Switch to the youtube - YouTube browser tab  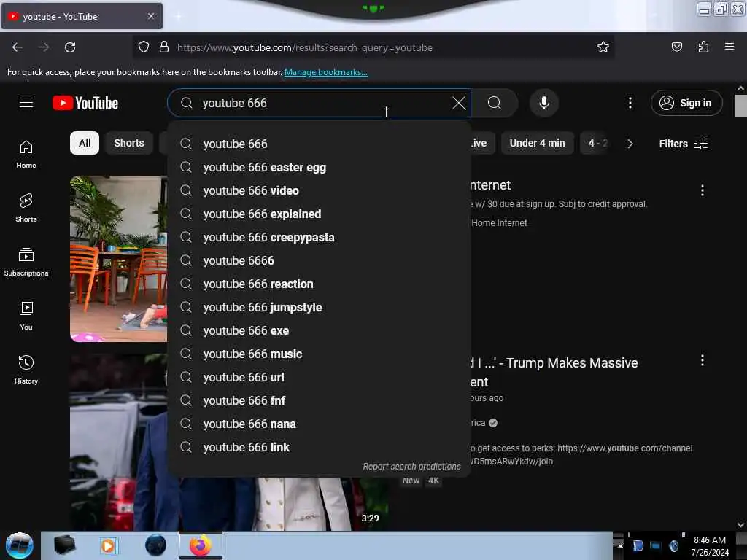tap(82, 16)
